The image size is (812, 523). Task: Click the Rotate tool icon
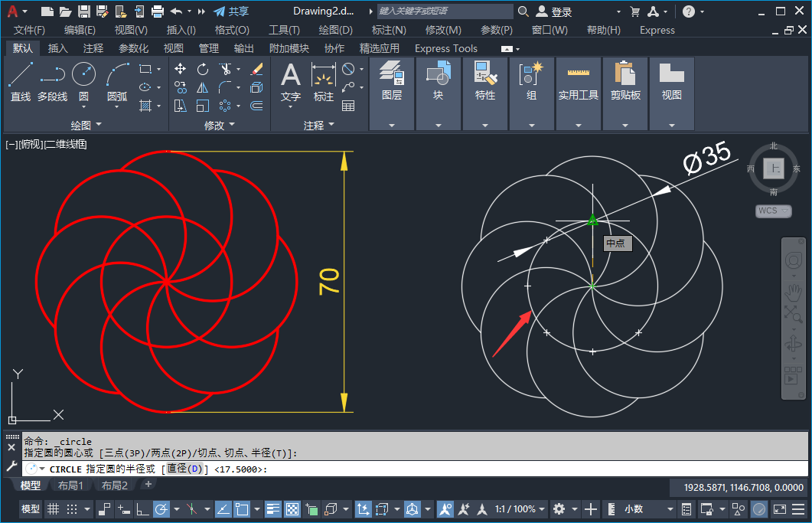coord(203,69)
